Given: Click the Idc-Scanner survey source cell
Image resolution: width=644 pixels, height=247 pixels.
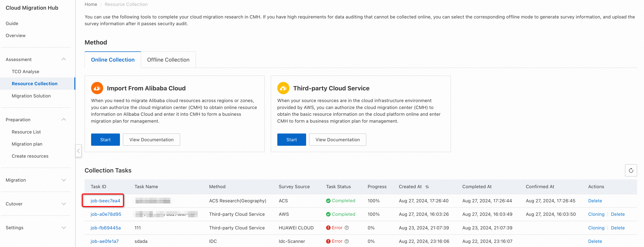Looking at the screenshot, I should coord(292,241).
